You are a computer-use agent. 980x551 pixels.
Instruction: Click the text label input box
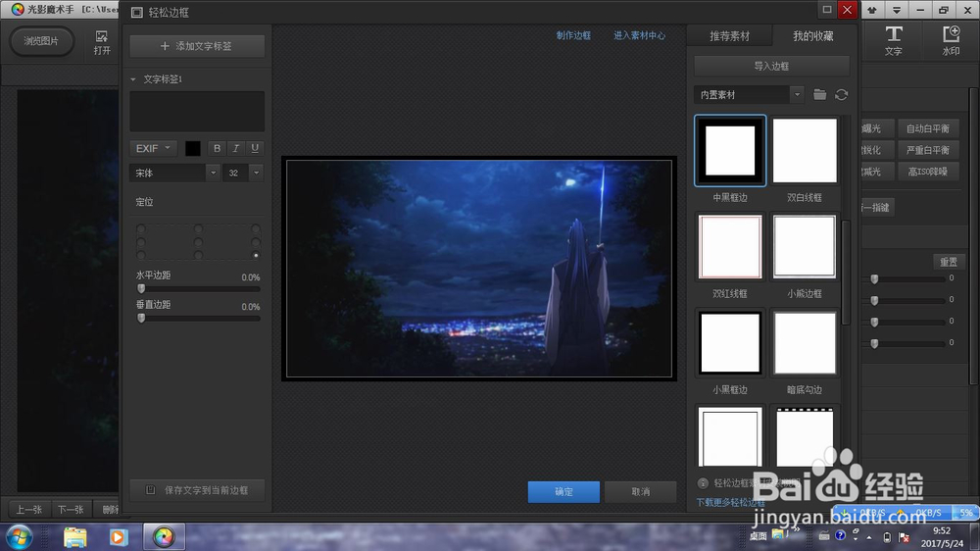tap(197, 112)
